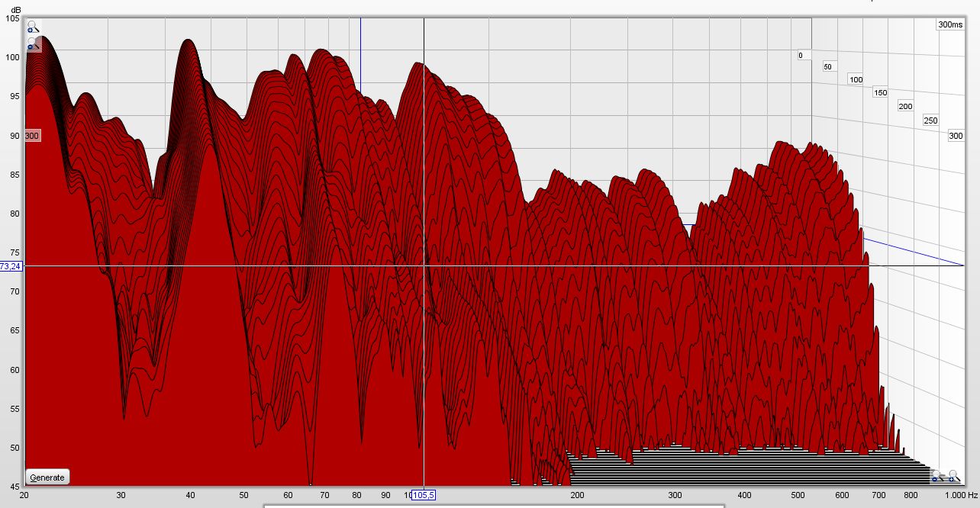Select the 300ms time range label
This screenshot has width=980, height=508.
(x=950, y=24)
